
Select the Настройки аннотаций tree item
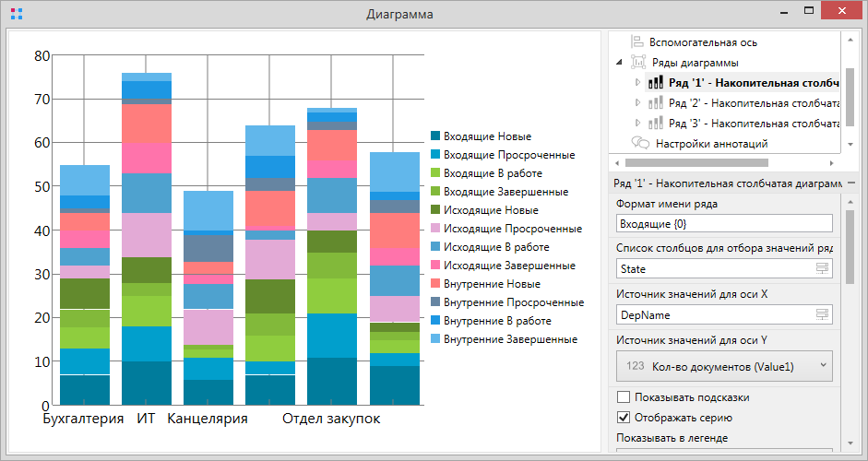point(711,144)
